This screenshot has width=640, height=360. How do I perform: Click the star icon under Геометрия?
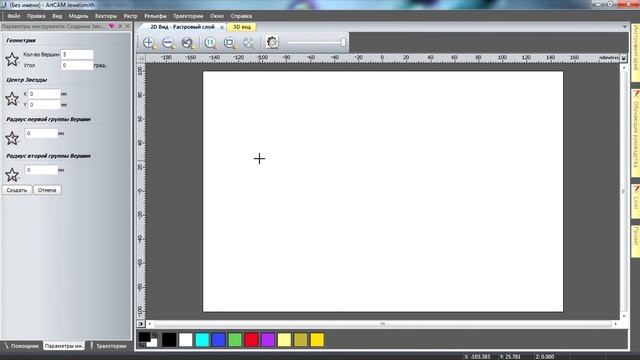12,60
